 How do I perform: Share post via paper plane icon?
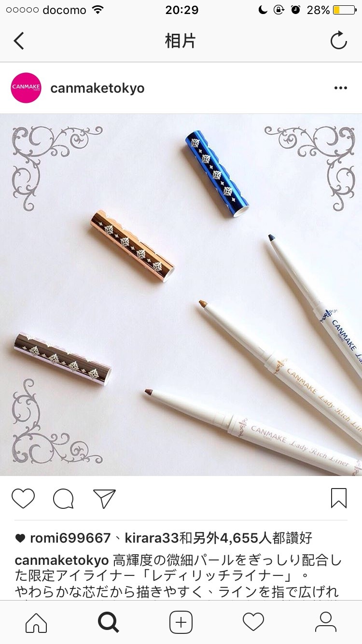click(104, 498)
